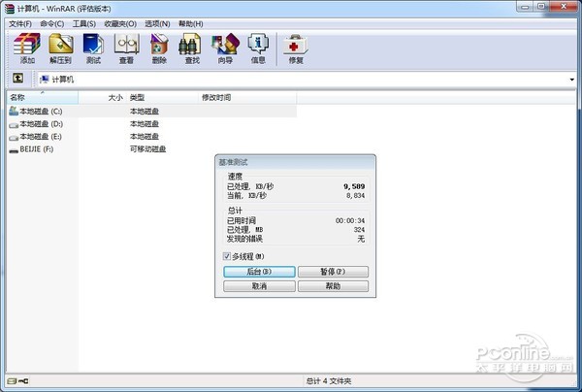
Task: Click the 后台(B) button in the benchmark dialog
Action: 259,272
